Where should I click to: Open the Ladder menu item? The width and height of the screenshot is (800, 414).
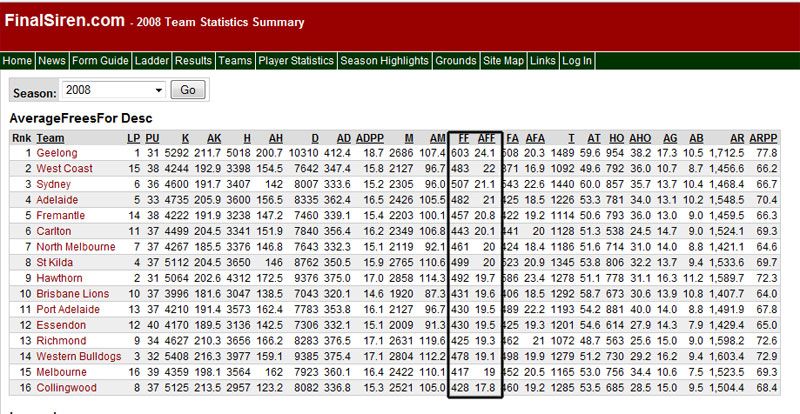click(151, 61)
